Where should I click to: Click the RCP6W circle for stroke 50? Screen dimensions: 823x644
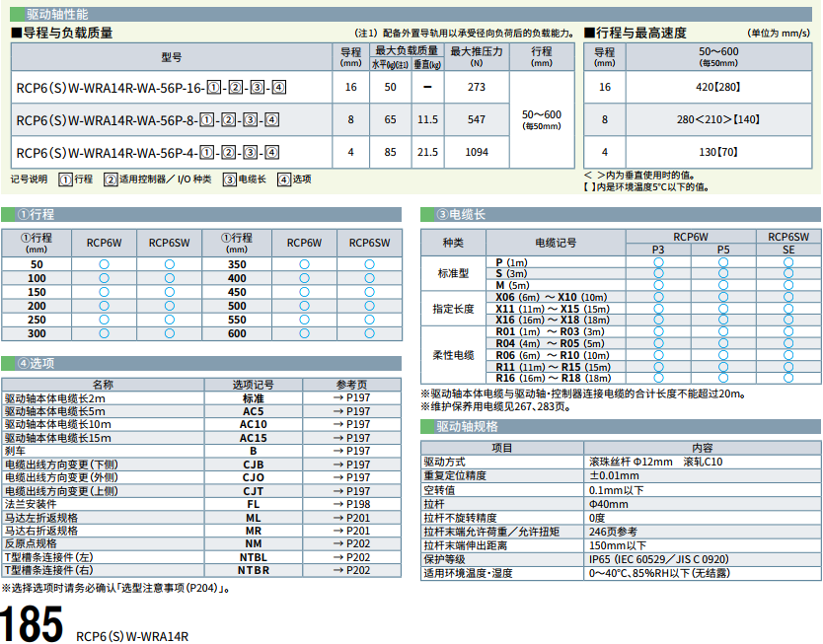[x=104, y=264]
